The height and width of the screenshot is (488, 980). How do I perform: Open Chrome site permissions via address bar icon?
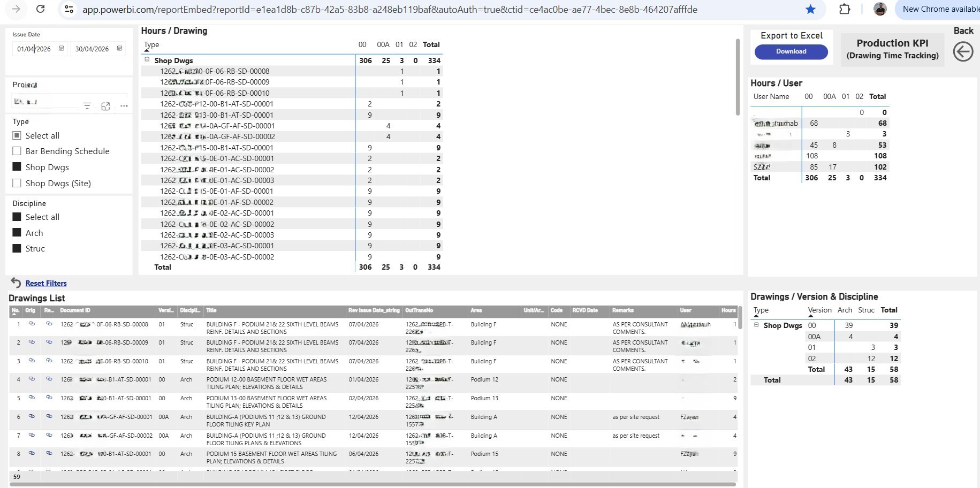point(68,9)
